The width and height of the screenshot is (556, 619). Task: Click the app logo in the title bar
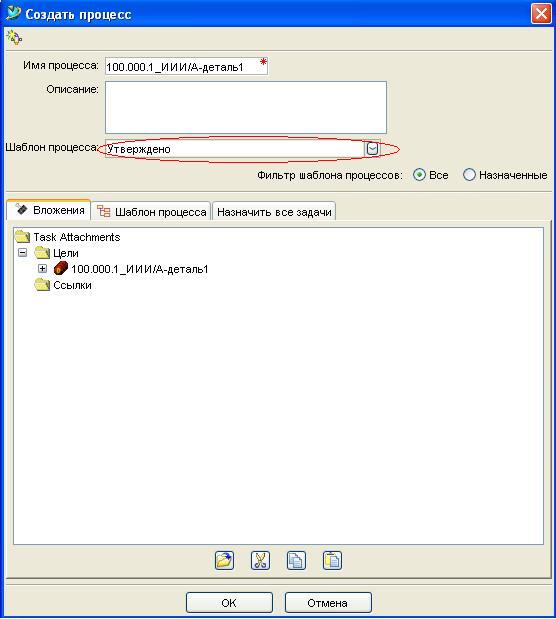13,13
